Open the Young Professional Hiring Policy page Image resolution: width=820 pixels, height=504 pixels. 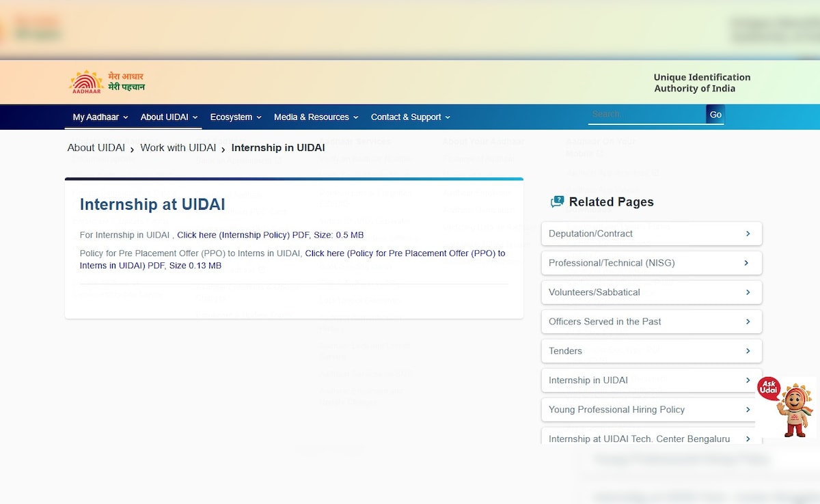pos(616,410)
